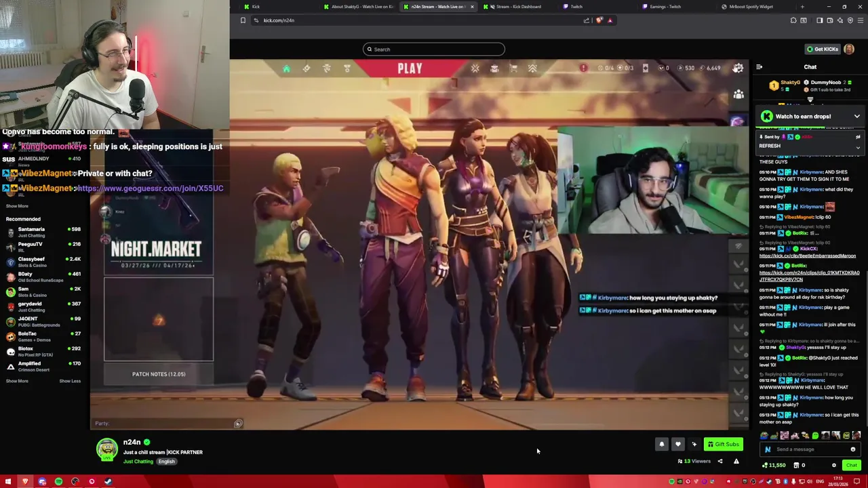Toggle stream notifications bell
Viewport: 868px width, 488px height.
point(662,445)
